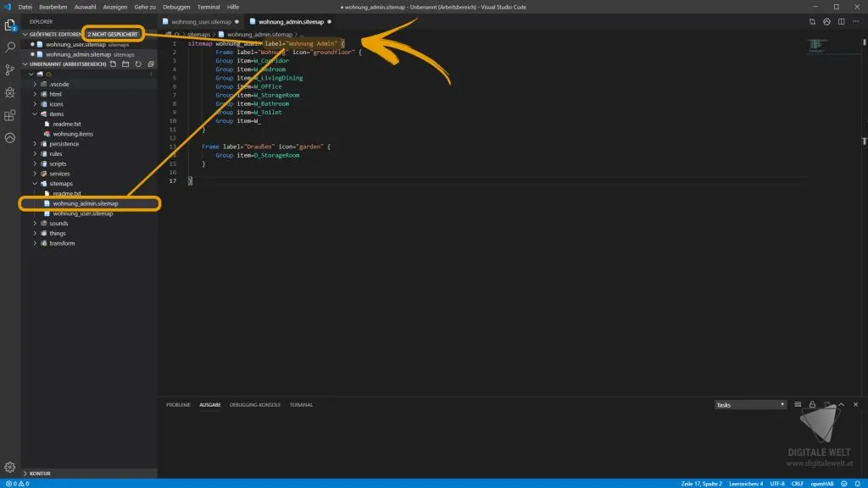Collapse all folders in Explorer

pyautogui.click(x=151, y=64)
